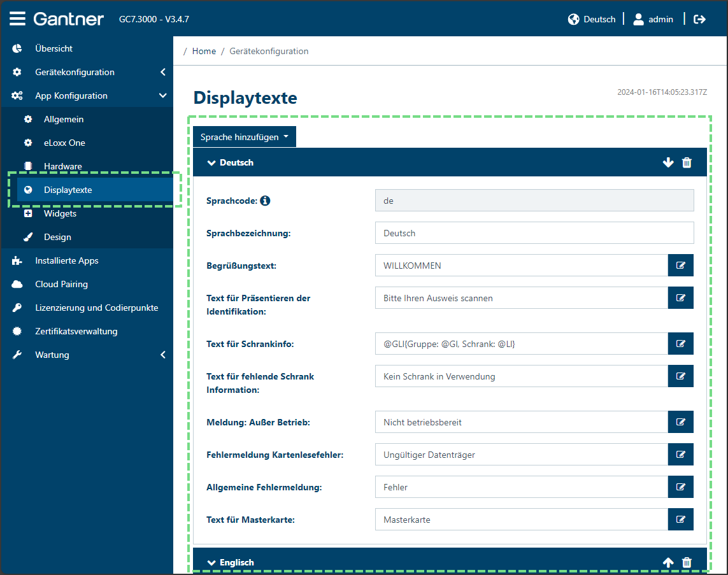The height and width of the screenshot is (575, 728).
Task: Click the Begrüßungstext input field
Action: [x=522, y=266]
